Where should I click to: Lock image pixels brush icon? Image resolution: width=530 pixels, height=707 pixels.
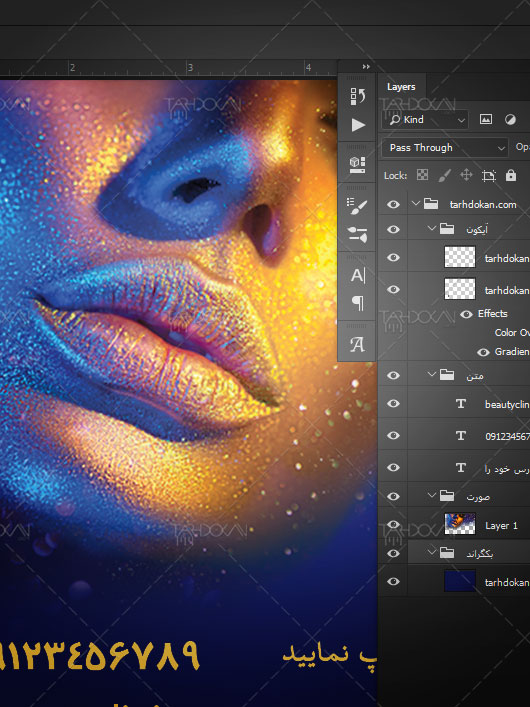(x=445, y=175)
